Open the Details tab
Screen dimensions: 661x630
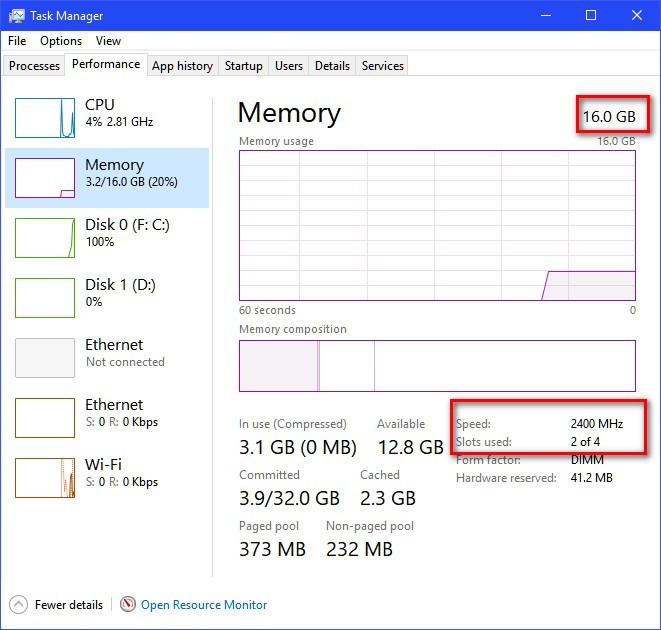(332, 66)
